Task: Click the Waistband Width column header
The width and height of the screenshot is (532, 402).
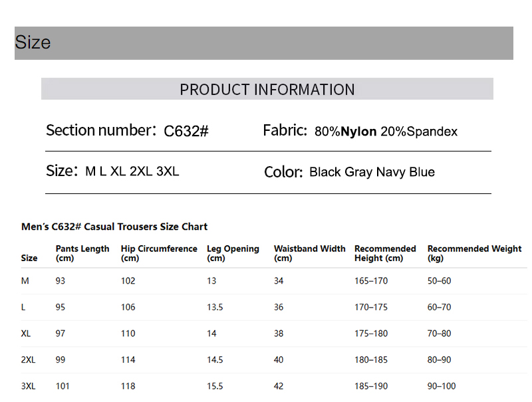Action: point(309,253)
